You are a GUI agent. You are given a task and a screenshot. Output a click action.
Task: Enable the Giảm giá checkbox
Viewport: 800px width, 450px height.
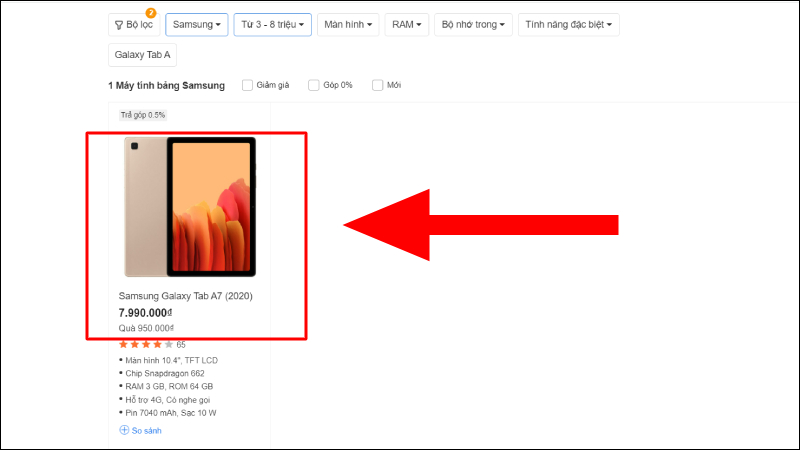247,85
